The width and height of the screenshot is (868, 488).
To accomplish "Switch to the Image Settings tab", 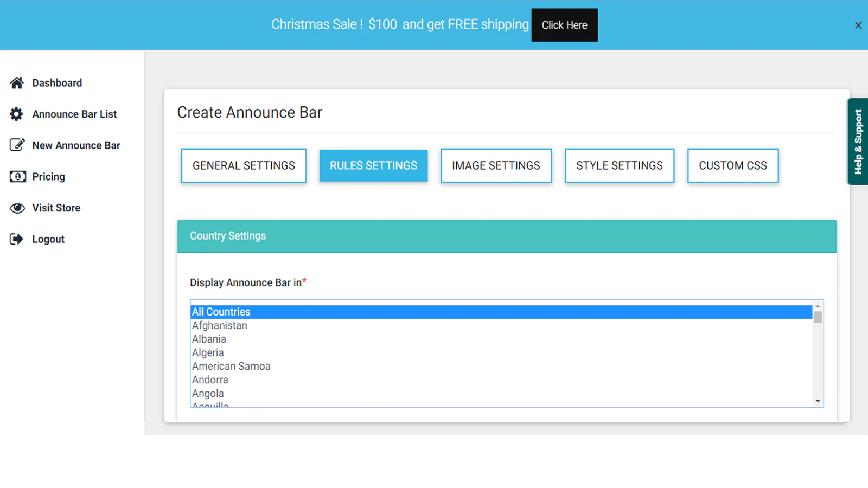I will coord(496,166).
